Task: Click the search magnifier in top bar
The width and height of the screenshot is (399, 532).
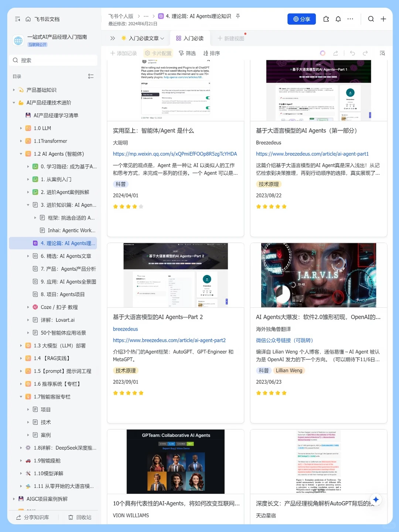Action: point(371,19)
